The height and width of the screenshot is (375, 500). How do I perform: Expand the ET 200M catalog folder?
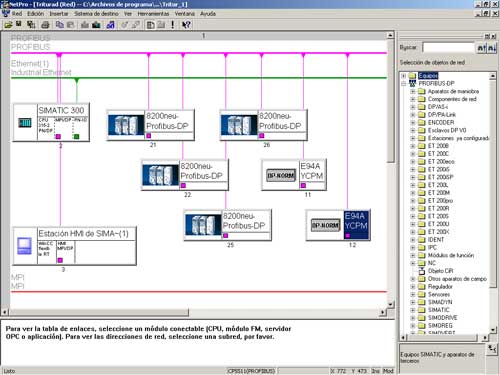tap(413, 193)
